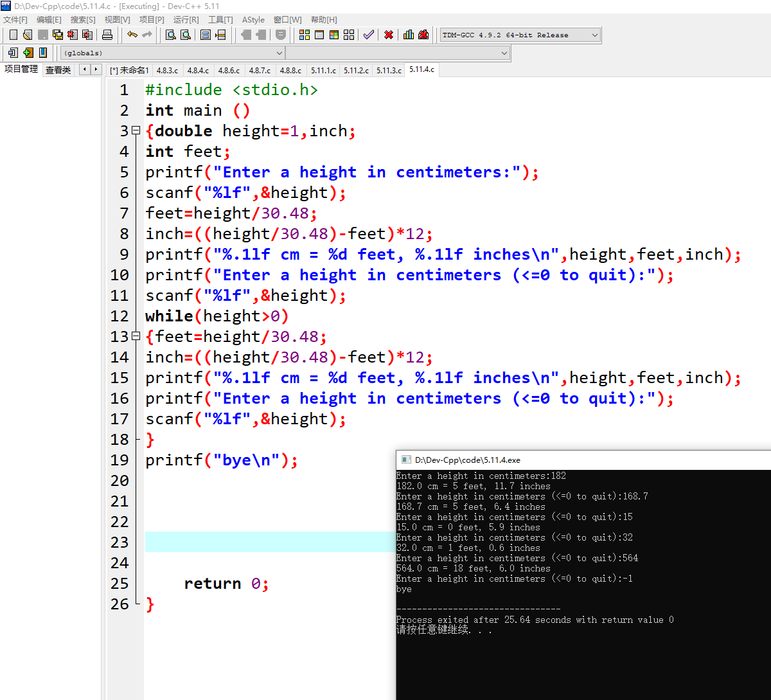The width and height of the screenshot is (771, 700).
Task: Open the 工具[T] menu
Action: click(220, 19)
